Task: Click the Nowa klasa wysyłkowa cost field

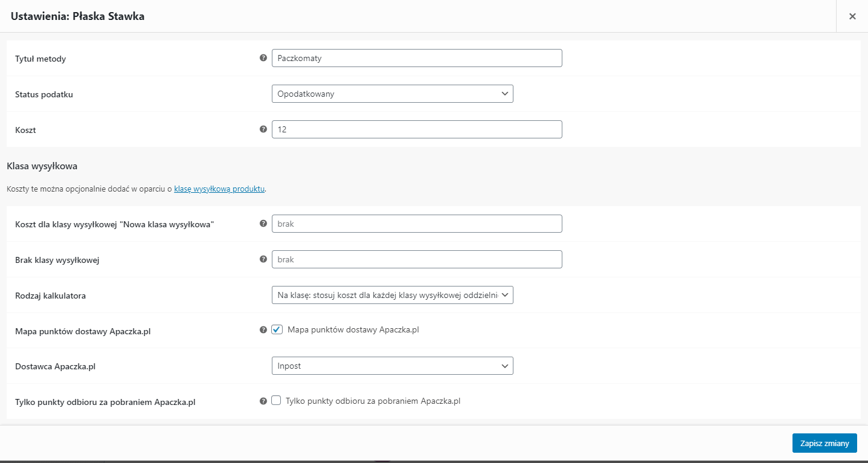Action: 417,224
